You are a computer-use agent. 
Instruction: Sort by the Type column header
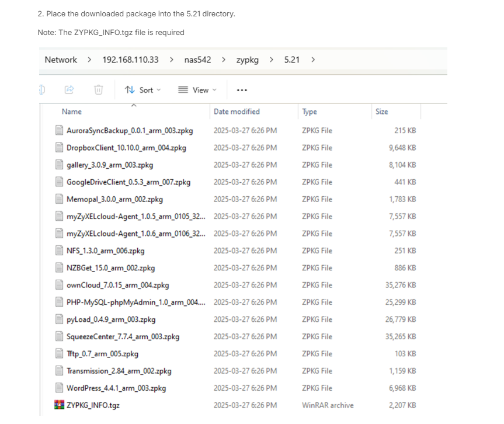(x=310, y=112)
